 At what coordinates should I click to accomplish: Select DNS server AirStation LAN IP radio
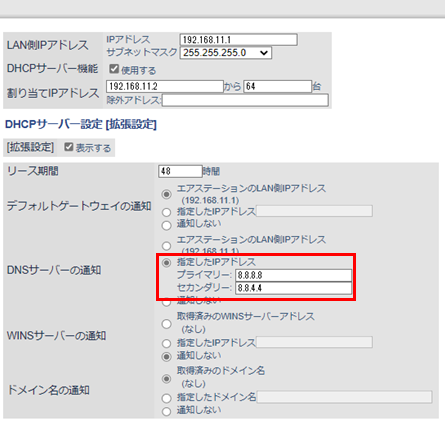pos(166,246)
